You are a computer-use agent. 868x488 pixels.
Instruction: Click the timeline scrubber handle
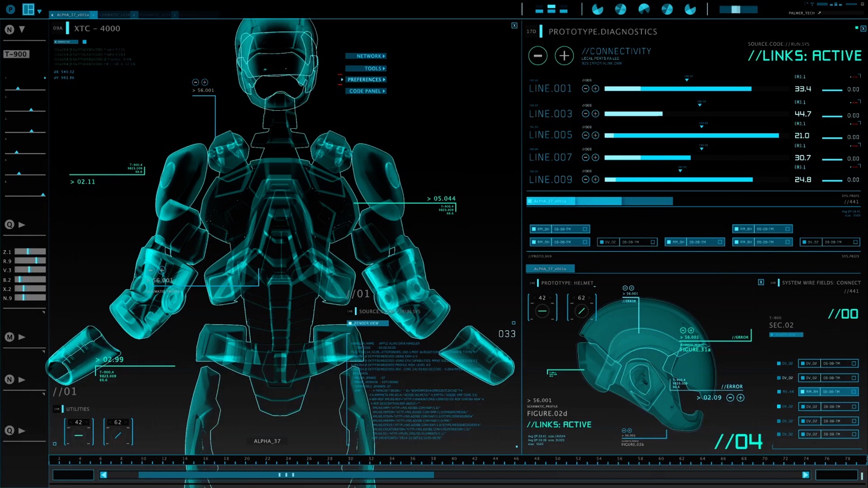(286, 475)
